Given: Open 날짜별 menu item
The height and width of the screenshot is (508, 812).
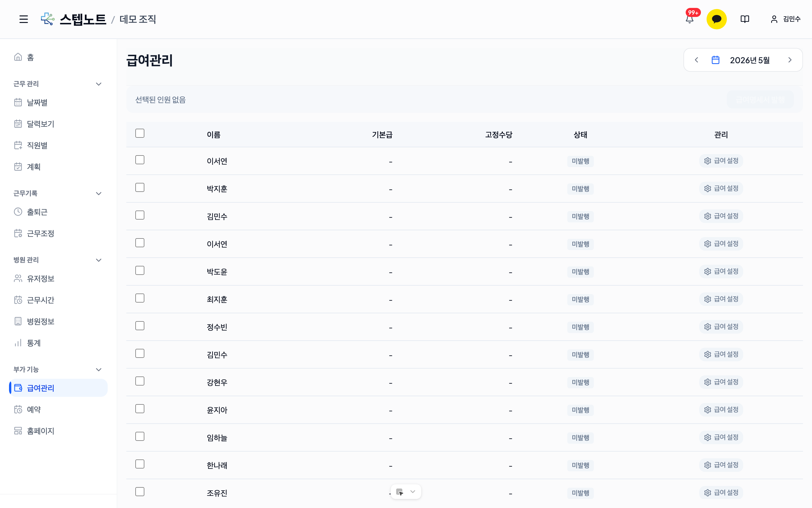Looking at the screenshot, I should click(58, 102).
